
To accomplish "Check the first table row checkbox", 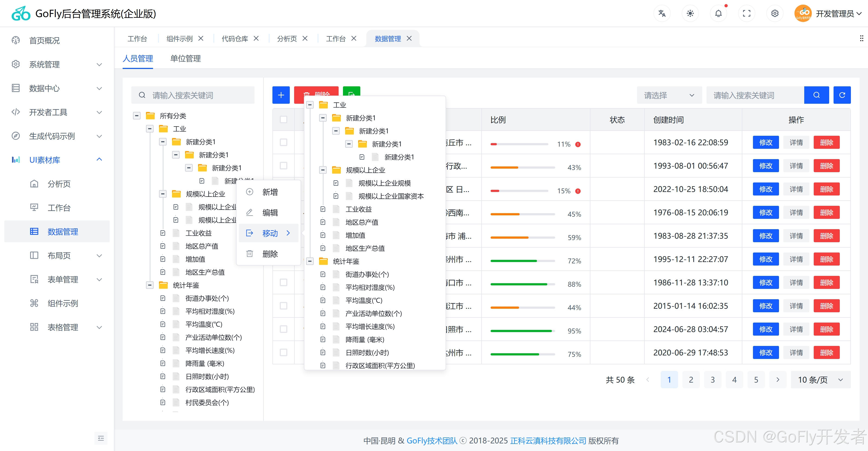I will [284, 143].
